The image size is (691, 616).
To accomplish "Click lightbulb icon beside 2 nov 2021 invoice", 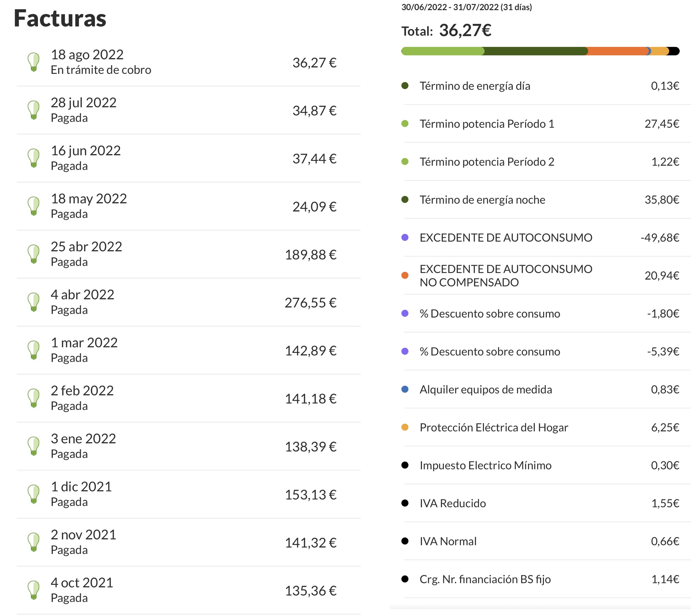I will point(33,542).
